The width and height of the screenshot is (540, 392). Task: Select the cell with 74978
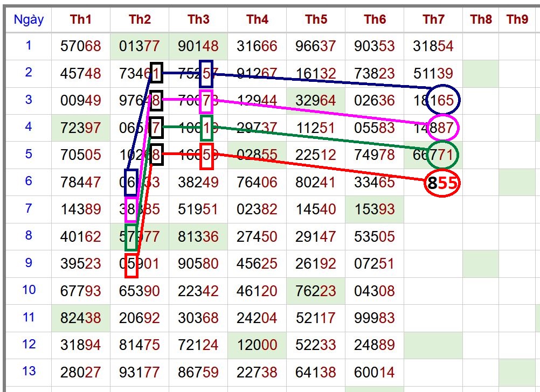pyautogui.click(x=375, y=155)
